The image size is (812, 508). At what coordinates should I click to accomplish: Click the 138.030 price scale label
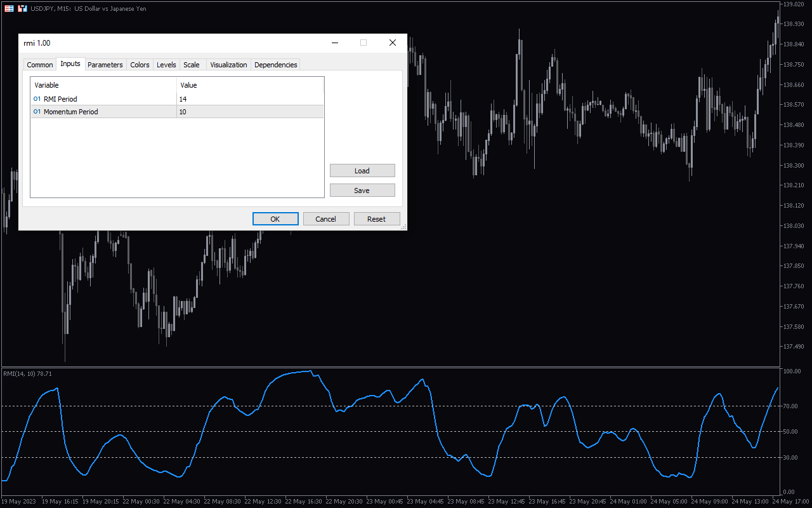(x=793, y=226)
